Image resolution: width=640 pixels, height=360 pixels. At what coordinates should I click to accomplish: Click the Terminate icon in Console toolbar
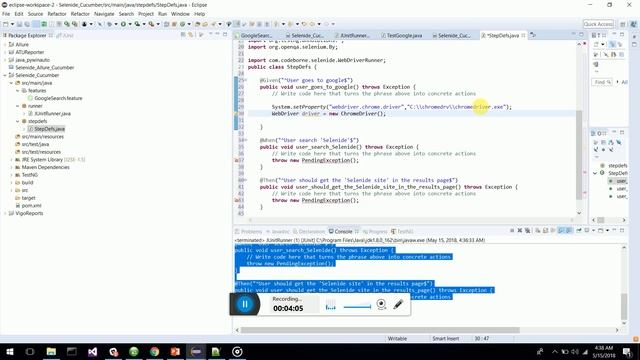[x=512, y=231]
